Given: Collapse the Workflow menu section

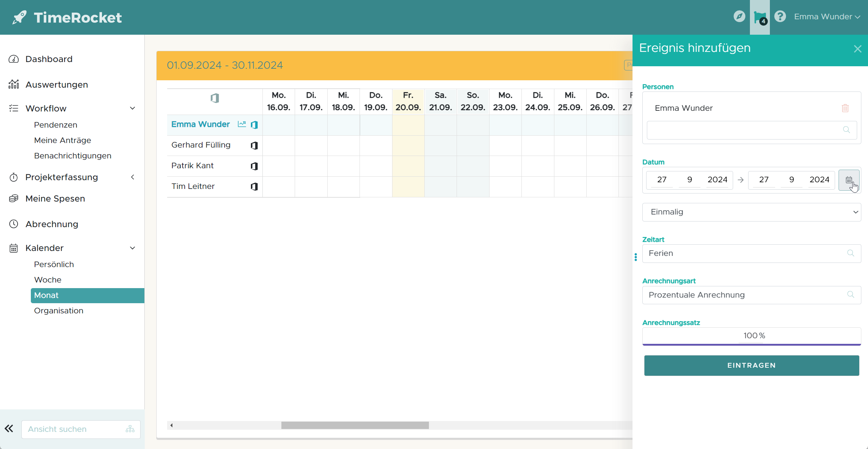Looking at the screenshot, I should point(132,108).
